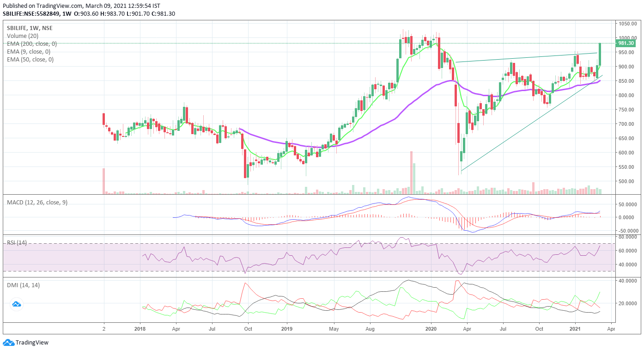This screenshot has width=644, height=351.
Task: Click the 2019 label on the time axis
Action: (x=287, y=328)
